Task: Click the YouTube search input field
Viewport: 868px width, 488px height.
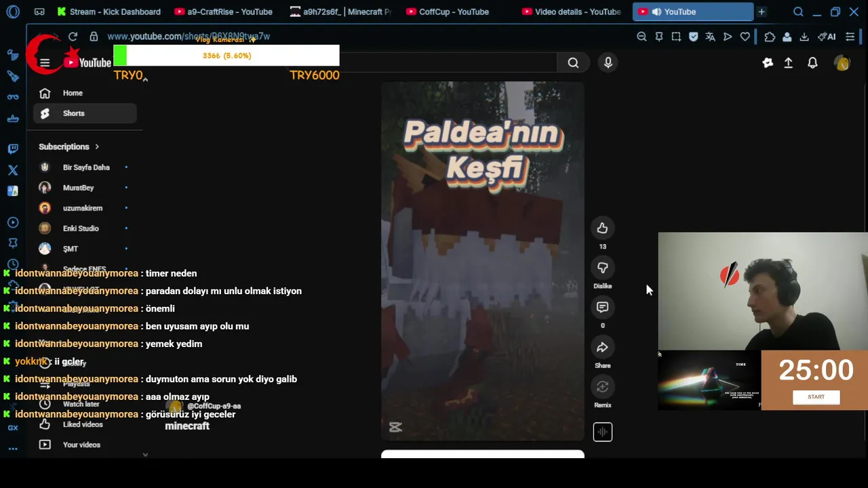Action: (x=448, y=63)
